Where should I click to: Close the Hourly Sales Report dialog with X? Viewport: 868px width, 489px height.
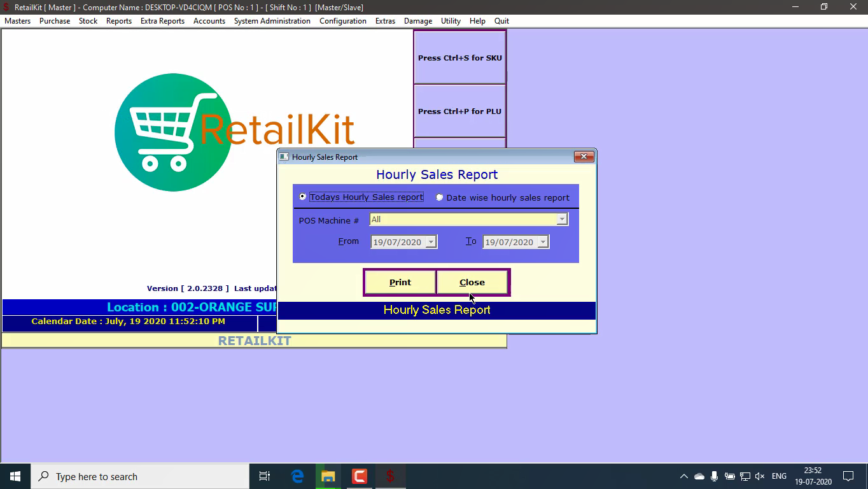point(584,157)
